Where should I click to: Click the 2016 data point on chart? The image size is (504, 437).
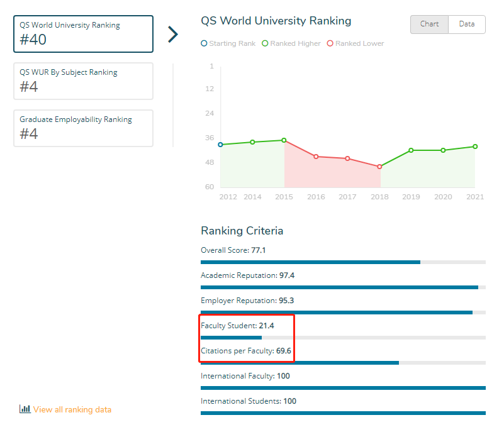point(316,157)
